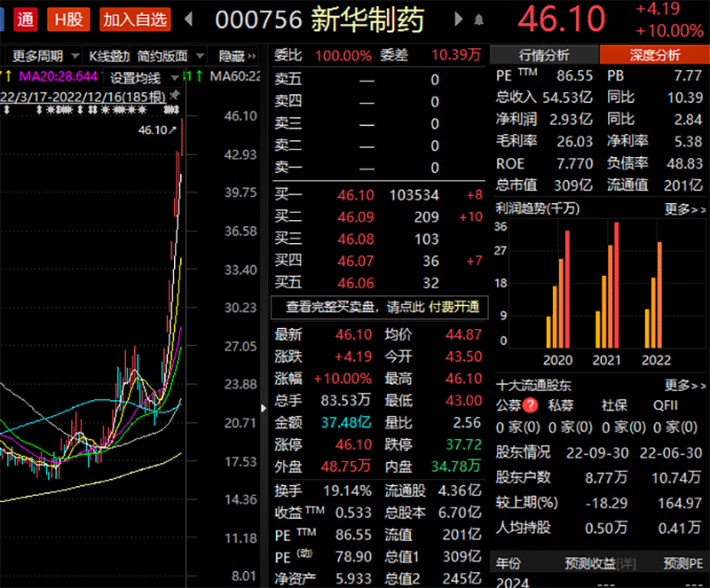This screenshot has width=710, height=588.
Task: Click the 详 link beside 预测收益
Action: pos(627,563)
